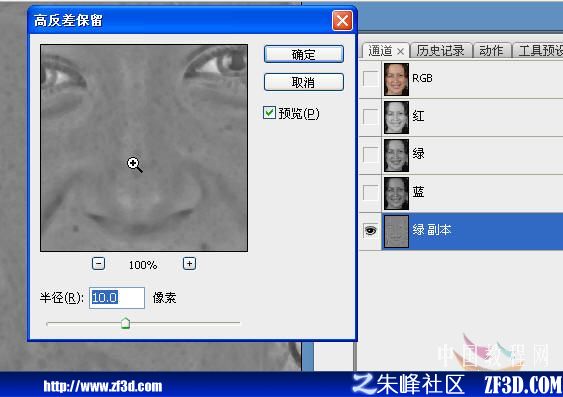Screen dimensions: 563x397
Task: Select the 绿 channel thumbnail
Action: (x=396, y=155)
